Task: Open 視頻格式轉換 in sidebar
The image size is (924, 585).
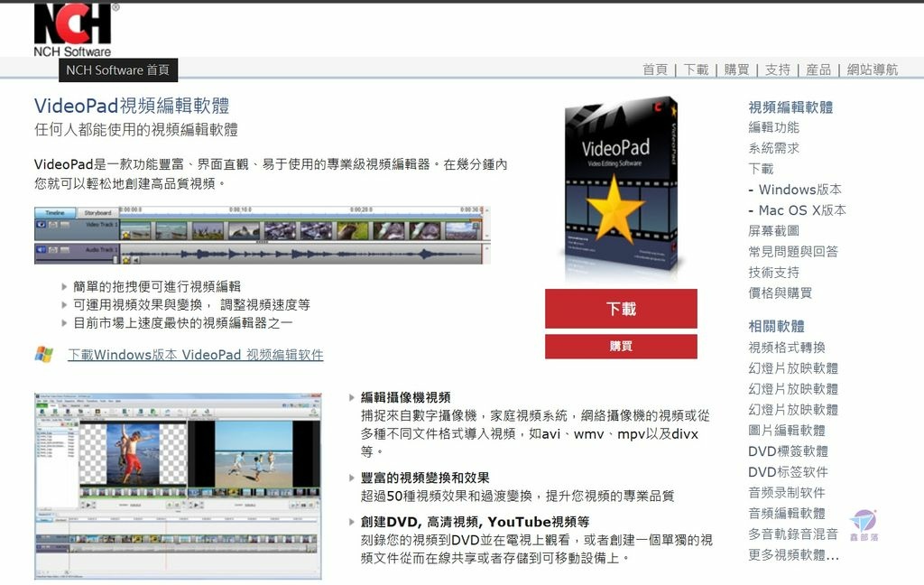Action: click(x=787, y=348)
